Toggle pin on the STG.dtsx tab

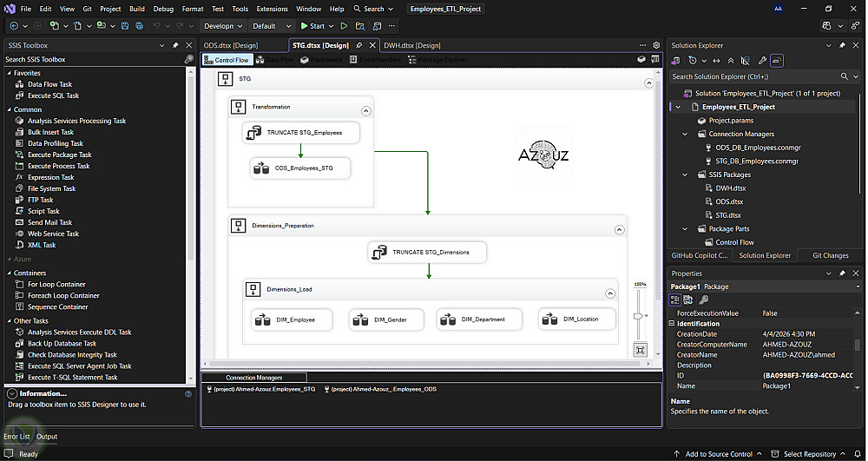click(359, 45)
